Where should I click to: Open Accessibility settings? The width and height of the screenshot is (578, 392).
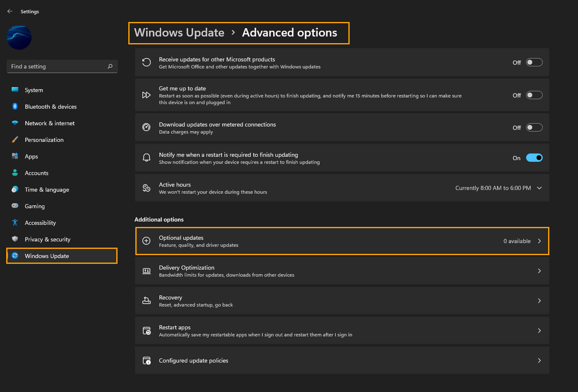(x=62, y=223)
